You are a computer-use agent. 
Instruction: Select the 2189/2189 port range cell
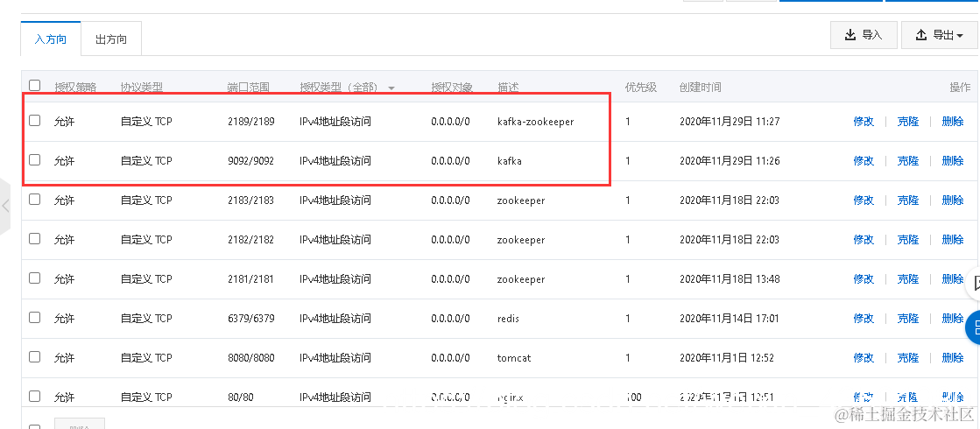coord(250,122)
